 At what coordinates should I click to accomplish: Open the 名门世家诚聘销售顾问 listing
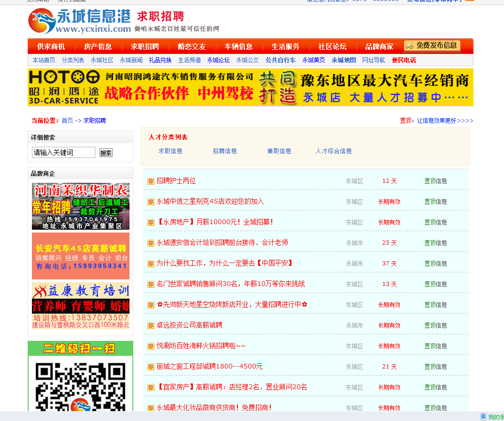coord(231,284)
